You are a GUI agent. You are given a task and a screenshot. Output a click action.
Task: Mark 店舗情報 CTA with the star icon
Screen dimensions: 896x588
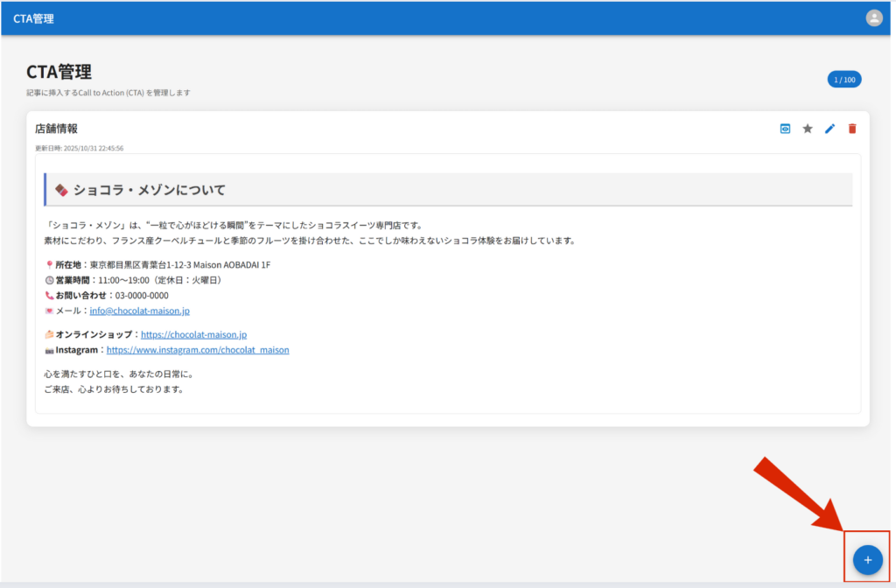coord(808,129)
